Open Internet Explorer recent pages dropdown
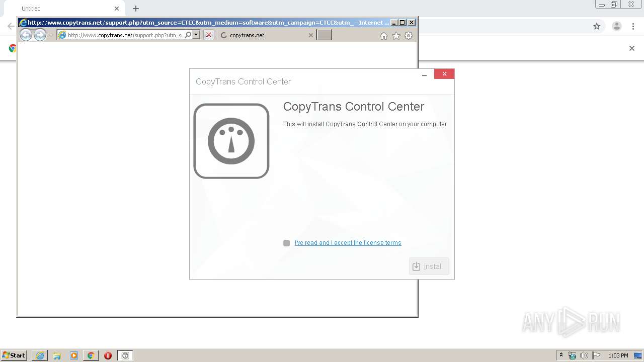Image resolution: width=644 pixels, height=362 pixels. 51,35
